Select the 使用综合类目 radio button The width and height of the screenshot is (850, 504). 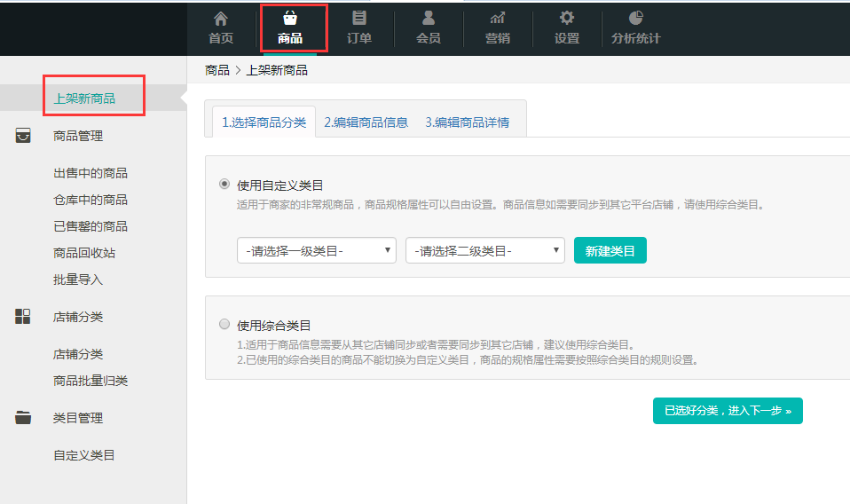tap(224, 325)
